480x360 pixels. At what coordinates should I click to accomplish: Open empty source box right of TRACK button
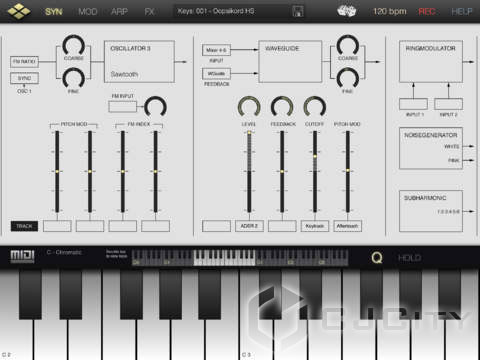point(57,226)
